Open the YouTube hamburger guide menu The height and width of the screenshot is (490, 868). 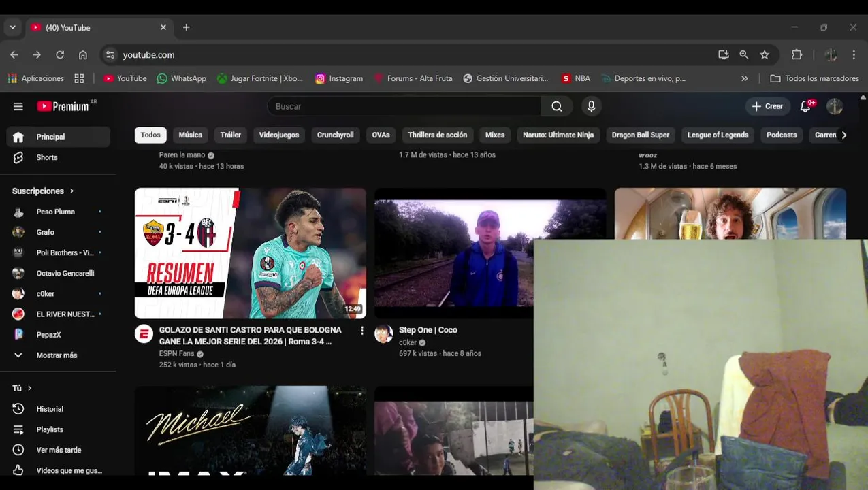(x=18, y=106)
